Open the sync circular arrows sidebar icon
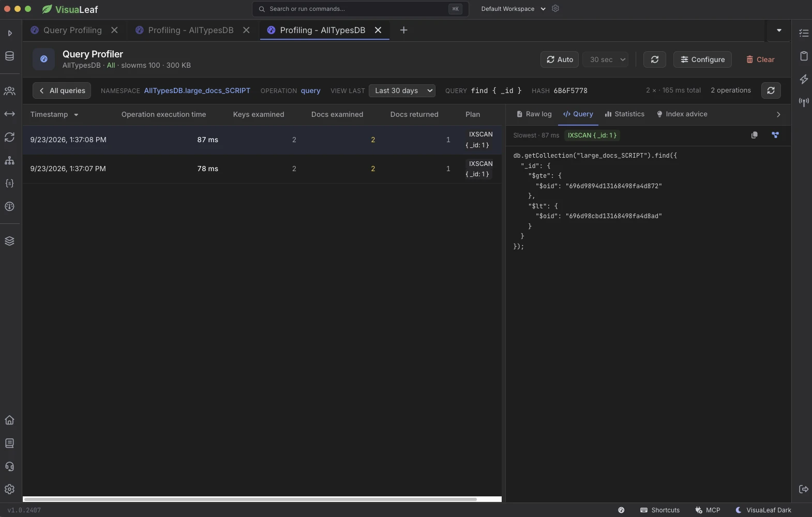Viewport: 812px width, 517px height. pyautogui.click(x=9, y=137)
